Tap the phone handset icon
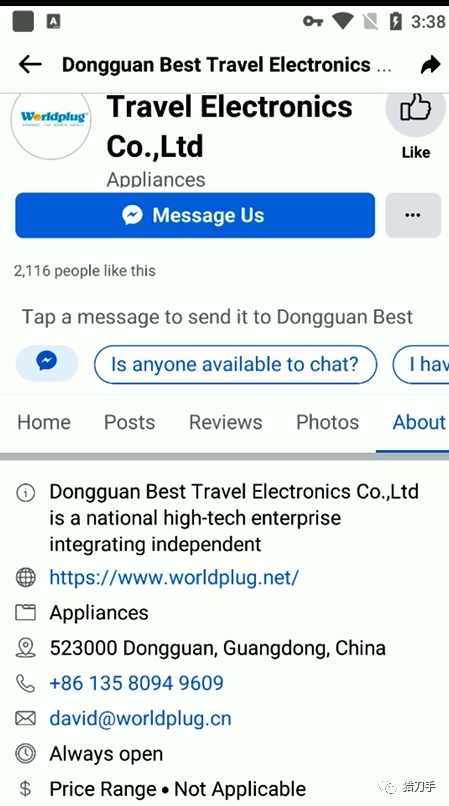The image size is (449, 806). pyautogui.click(x=25, y=683)
